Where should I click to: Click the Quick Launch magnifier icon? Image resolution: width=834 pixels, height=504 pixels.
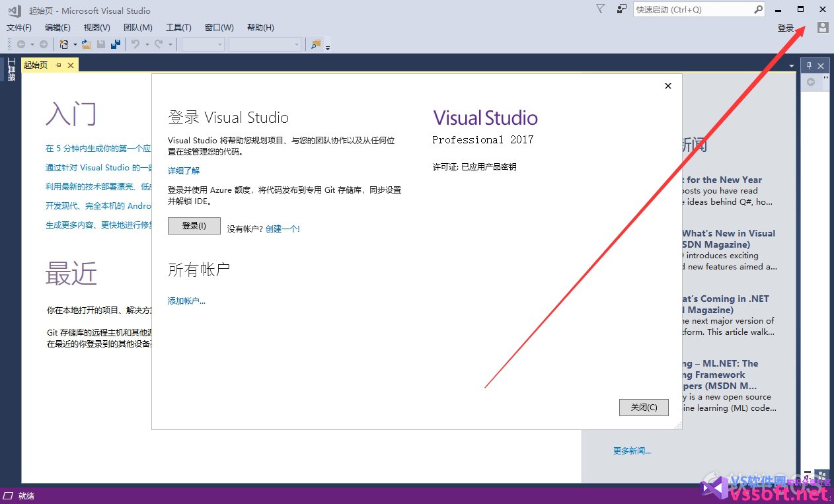pyautogui.click(x=759, y=9)
